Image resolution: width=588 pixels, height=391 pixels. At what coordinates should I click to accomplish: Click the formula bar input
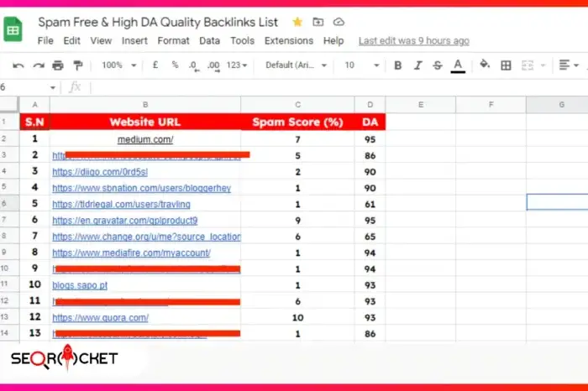(338, 87)
